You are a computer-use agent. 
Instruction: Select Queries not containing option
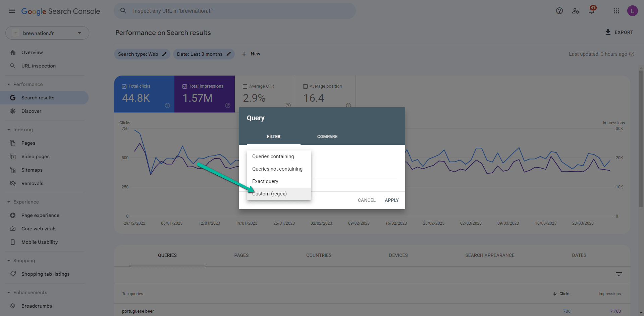pyautogui.click(x=279, y=169)
